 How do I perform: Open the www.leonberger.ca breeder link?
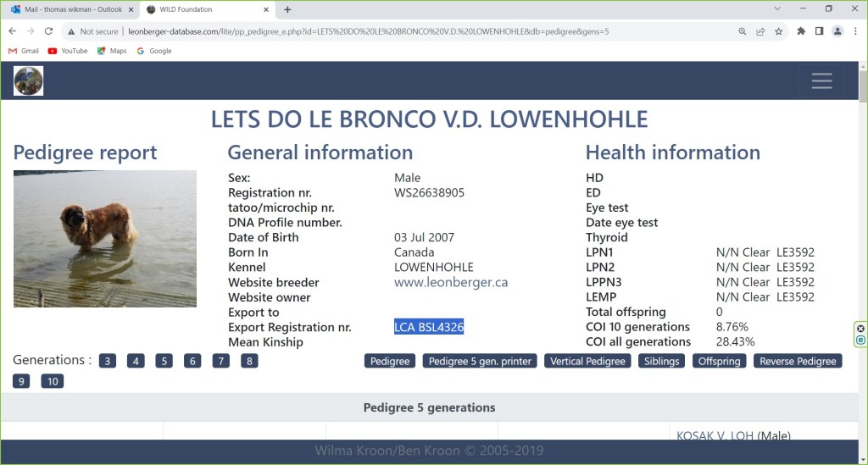tap(451, 282)
